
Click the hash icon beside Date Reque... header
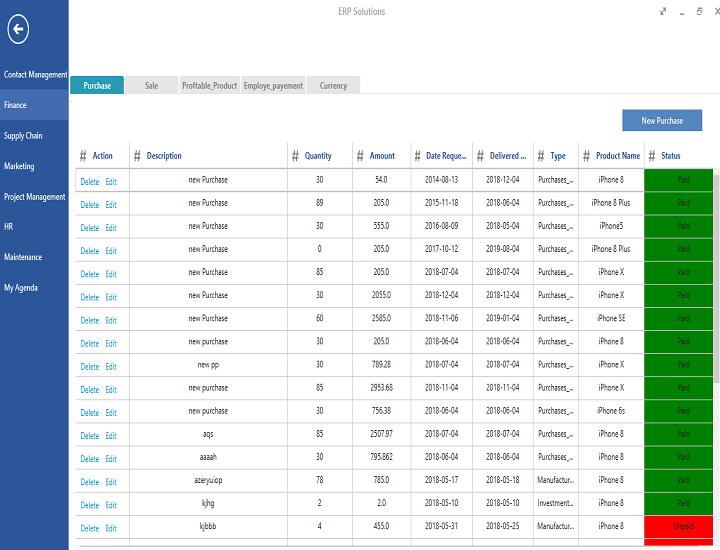pyautogui.click(x=417, y=156)
